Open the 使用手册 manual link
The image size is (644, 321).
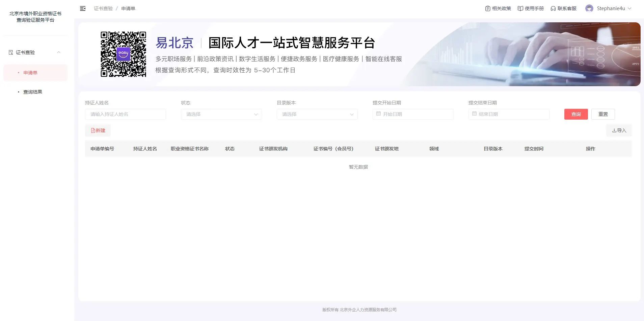(531, 8)
